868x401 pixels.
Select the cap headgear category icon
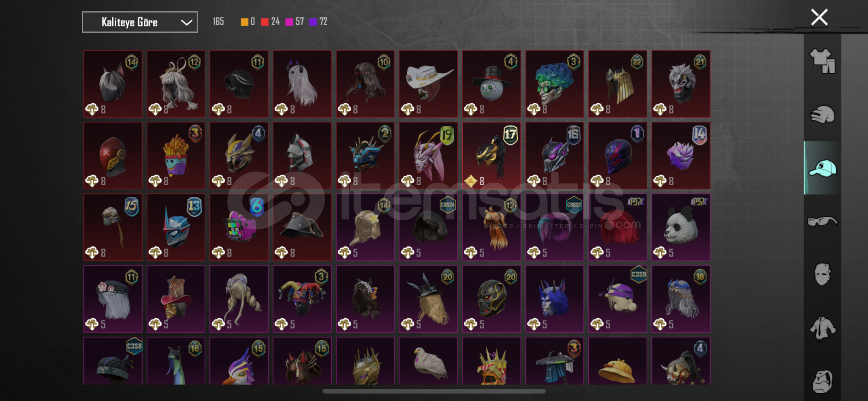tap(822, 168)
